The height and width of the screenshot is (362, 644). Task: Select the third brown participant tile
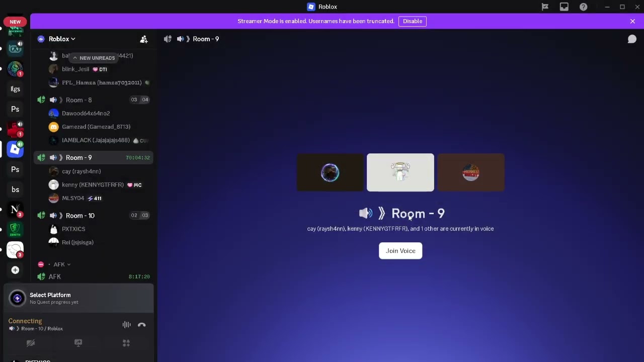tap(471, 172)
